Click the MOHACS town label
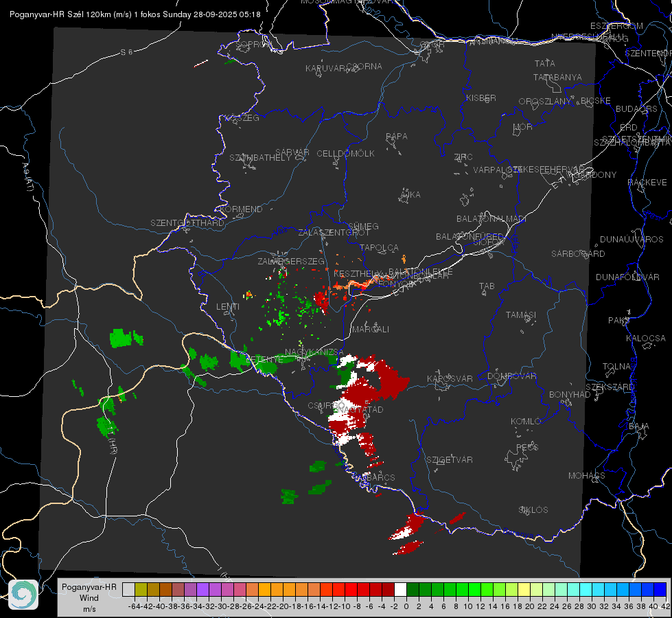The image size is (672, 618). click(x=587, y=476)
